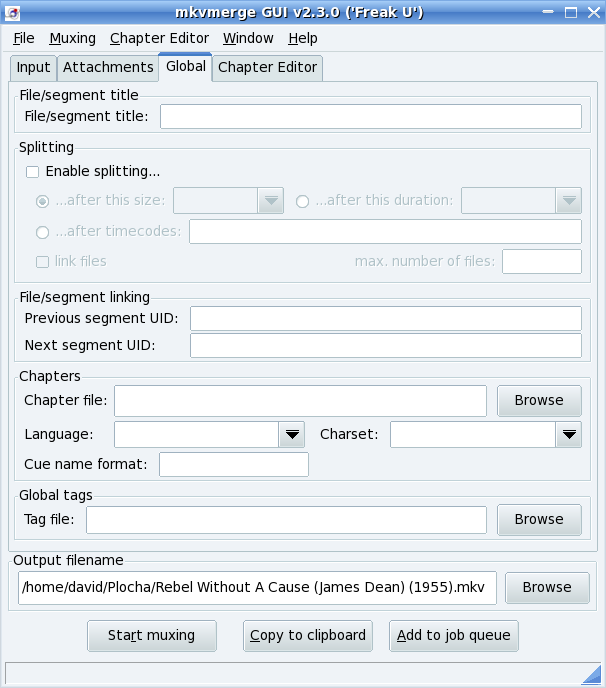
Task: Enable splitting checkbox
Action: tap(32, 172)
